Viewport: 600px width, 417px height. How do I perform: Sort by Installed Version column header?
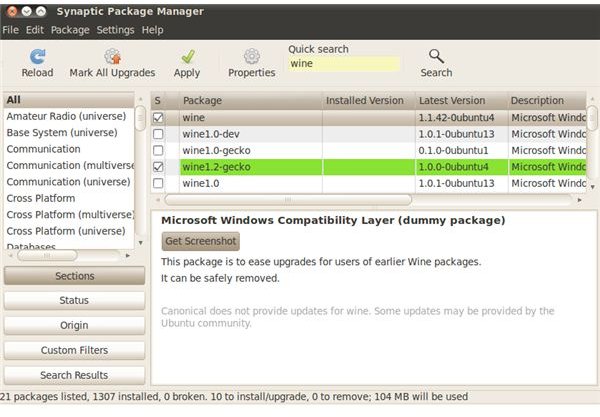click(368, 101)
